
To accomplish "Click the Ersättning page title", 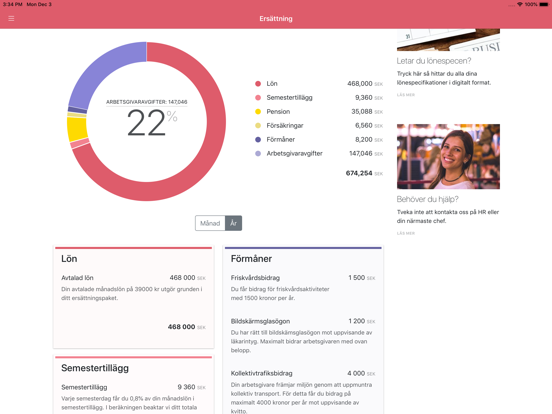I will coord(276,19).
